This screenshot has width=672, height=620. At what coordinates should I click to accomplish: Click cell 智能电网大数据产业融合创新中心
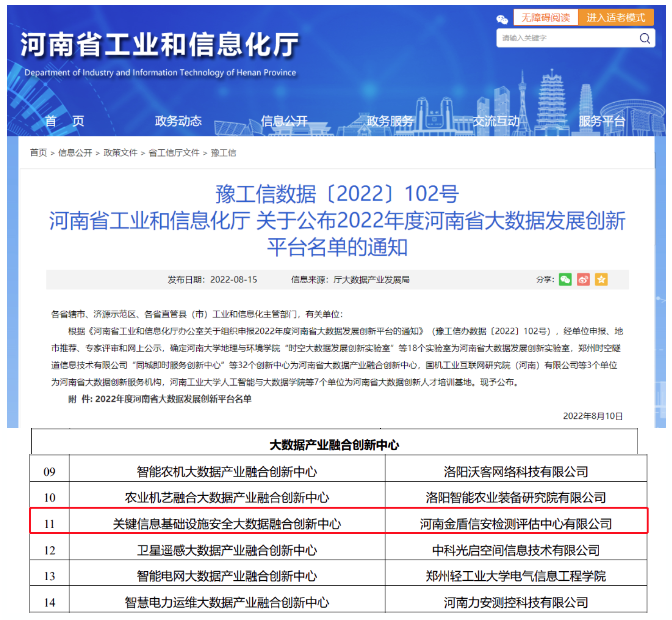(x=227, y=576)
